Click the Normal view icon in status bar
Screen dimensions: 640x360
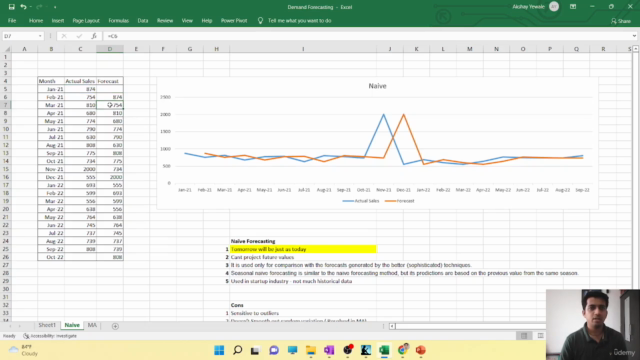[x=524, y=336]
